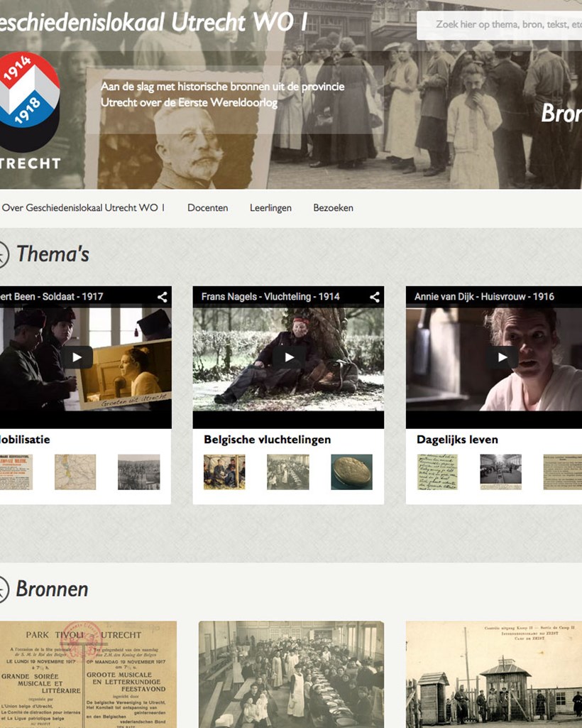Open the Docenten menu item
Image resolution: width=582 pixels, height=728 pixels.
[x=207, y=208]
